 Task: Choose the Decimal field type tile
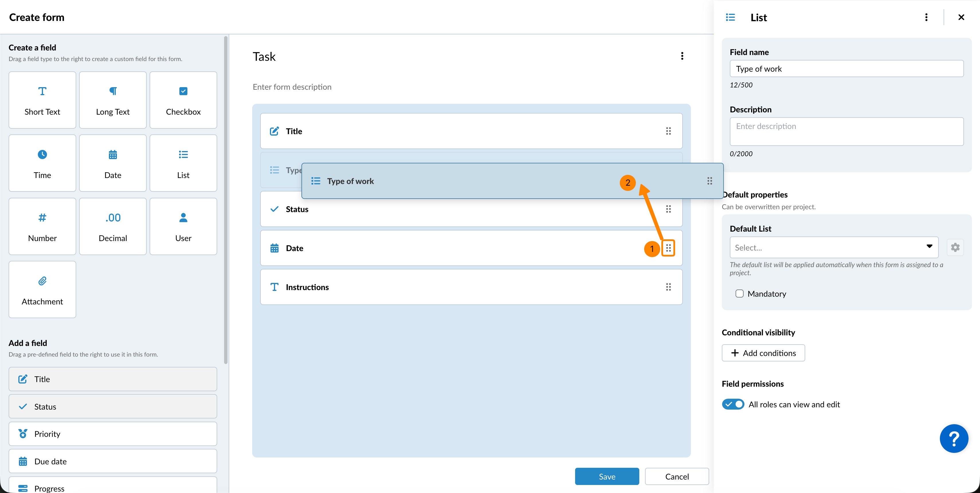[x=113, y=226]
